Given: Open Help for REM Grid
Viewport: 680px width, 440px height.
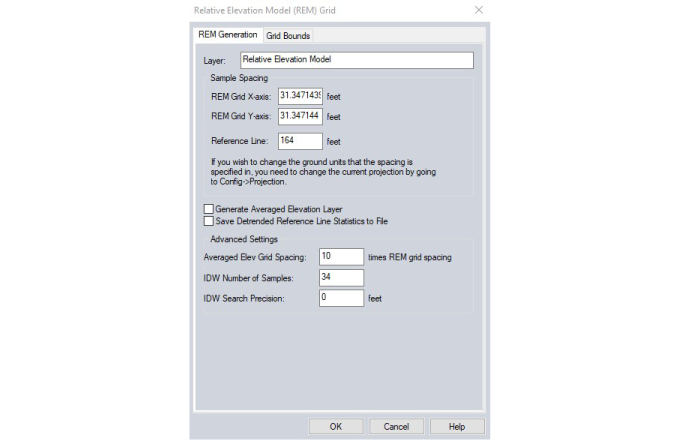Looking at the screenshot, I should click(457, 427).
